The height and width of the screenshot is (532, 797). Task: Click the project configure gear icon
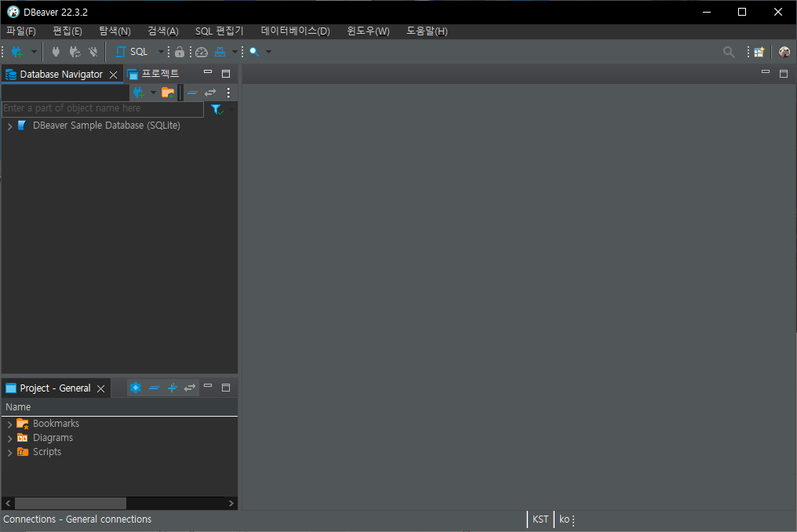point(135,388)
